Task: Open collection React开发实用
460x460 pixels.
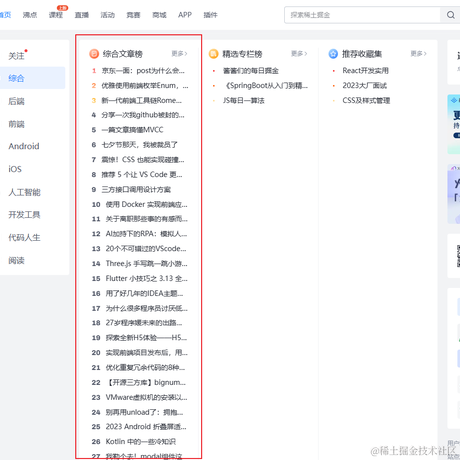Action: [x=365, y=71]
